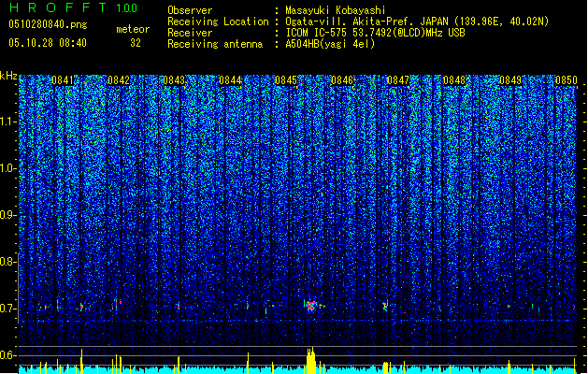Click the 1.1 kHz axis label
The width and height of the screenshot is (588, 374).
pyautogui.click(x=7, y=122)
